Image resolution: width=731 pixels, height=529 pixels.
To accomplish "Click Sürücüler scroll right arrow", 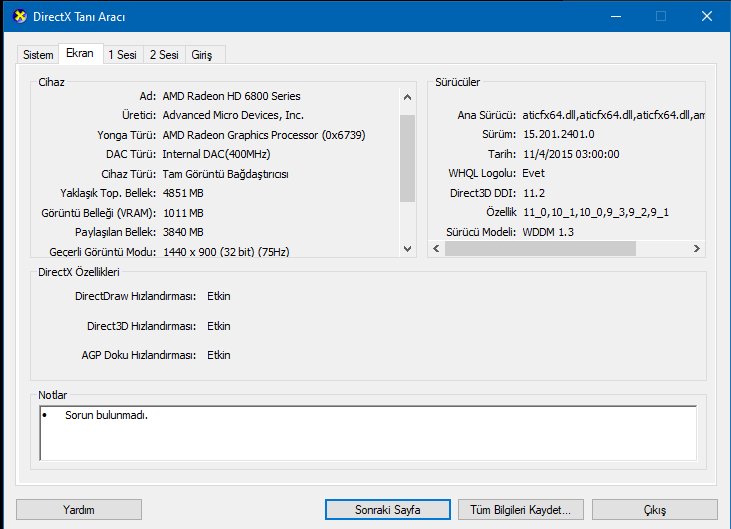I will coord(697,248).
